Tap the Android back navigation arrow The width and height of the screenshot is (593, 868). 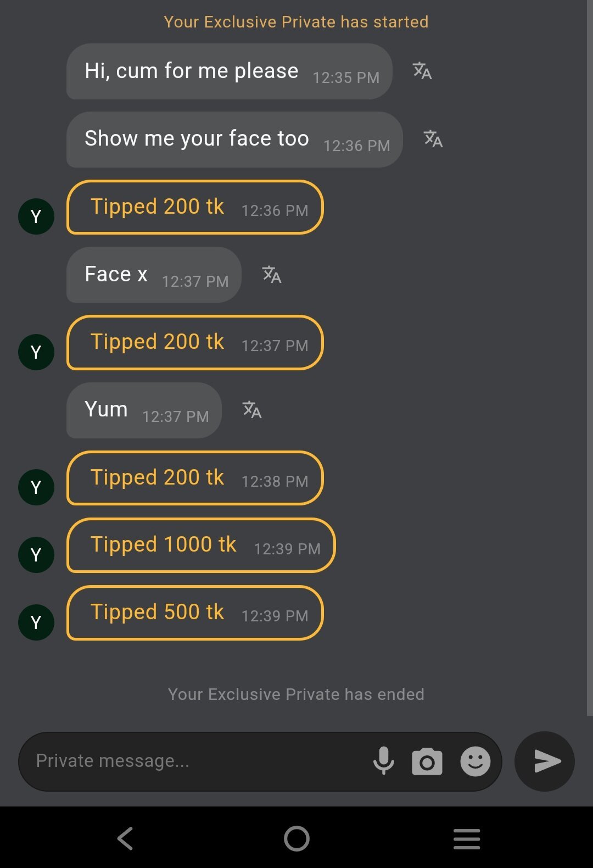click(126, 838)
